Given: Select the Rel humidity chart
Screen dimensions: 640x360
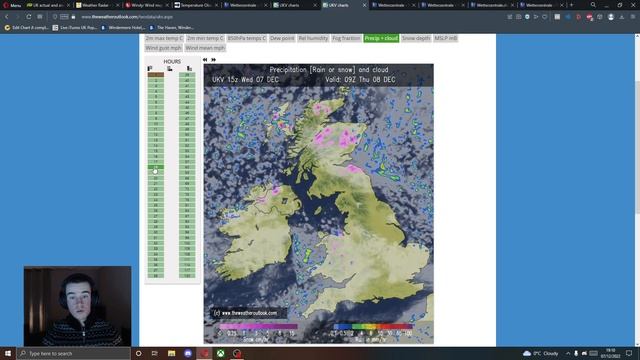Looking at the screenshot, I should [x=313, y=38].
